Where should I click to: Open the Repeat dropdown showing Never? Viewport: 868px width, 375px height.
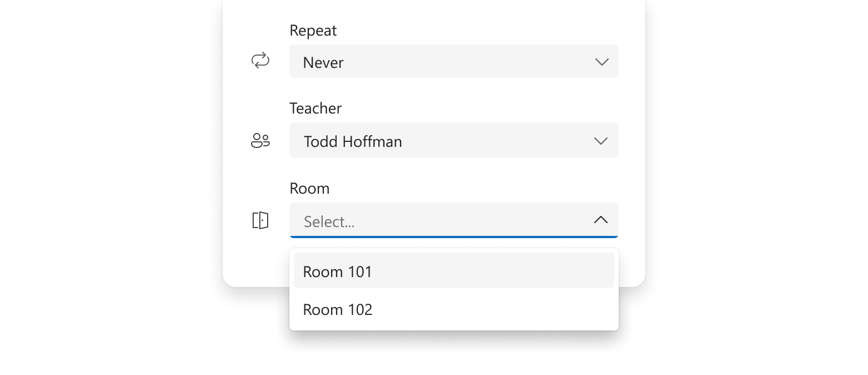tap(453, 61)
